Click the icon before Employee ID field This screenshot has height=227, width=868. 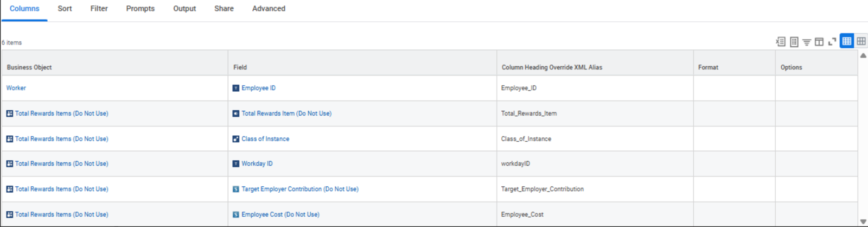click(236, 88)
